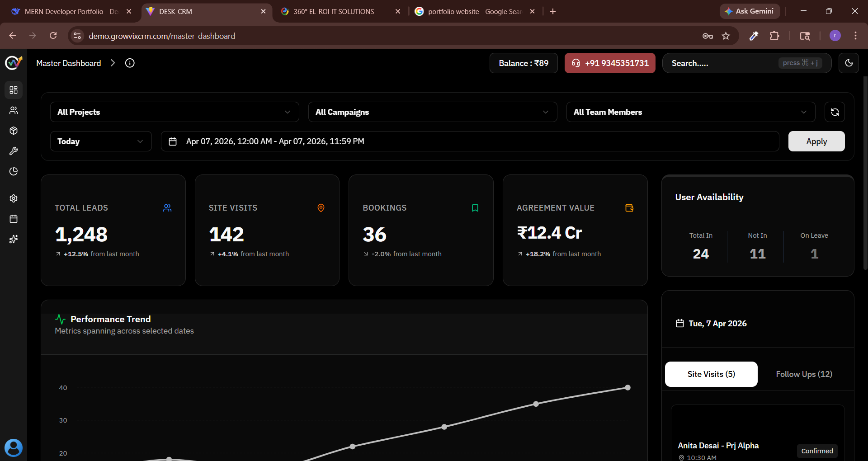Viewport: 868px width, 461px height.
Task: Click the eyedropper icon in browser toolbar
Action: click(754, 36)
